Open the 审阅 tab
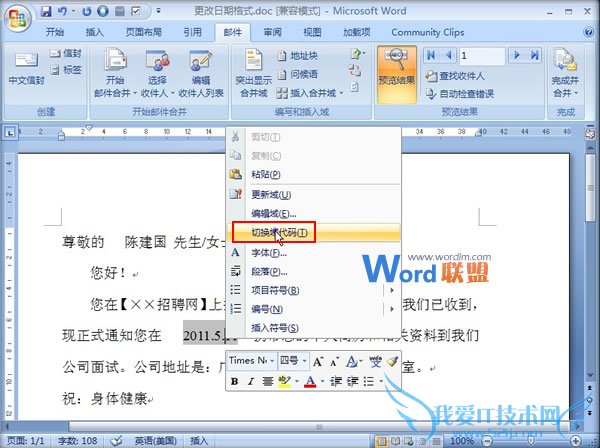Viewport: 600px width, 448px height. pyautogui.click(x=272, y=32)
